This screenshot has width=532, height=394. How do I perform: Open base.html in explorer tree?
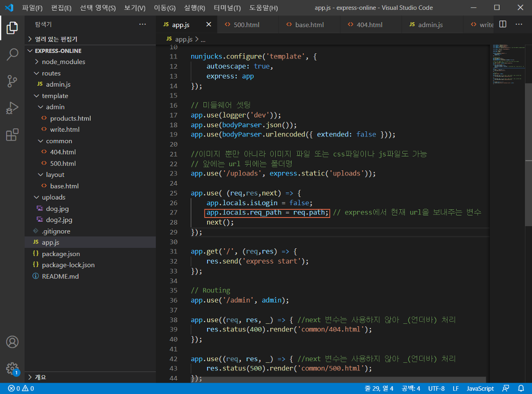pos(64,186)
